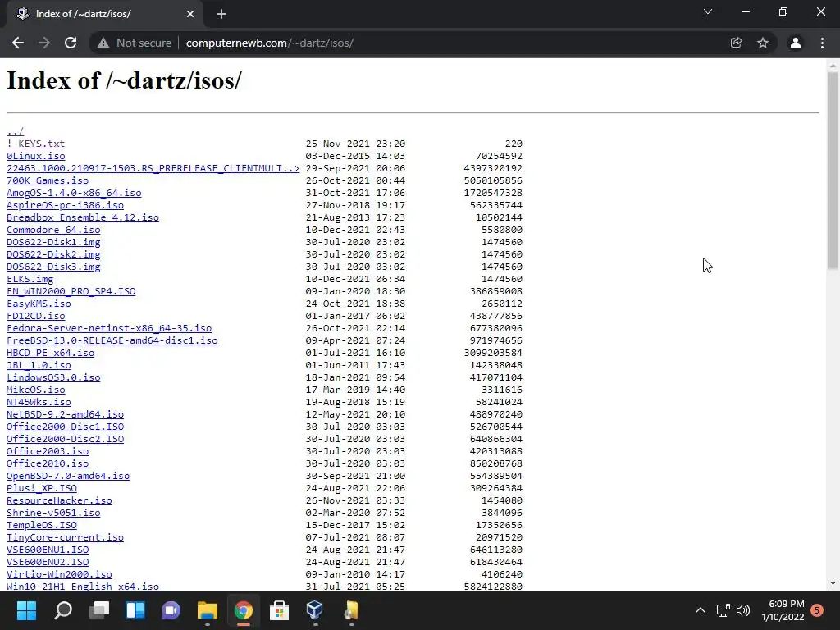840x630 pixels.
Task: Show hidden system tray icons
Action: tap(701, 610)
